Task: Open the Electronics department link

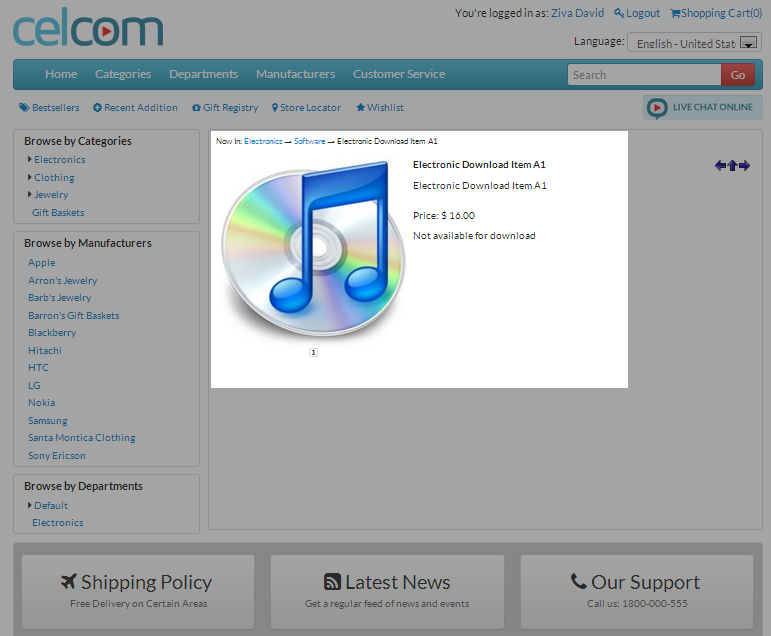Action: tap(58, 522)
